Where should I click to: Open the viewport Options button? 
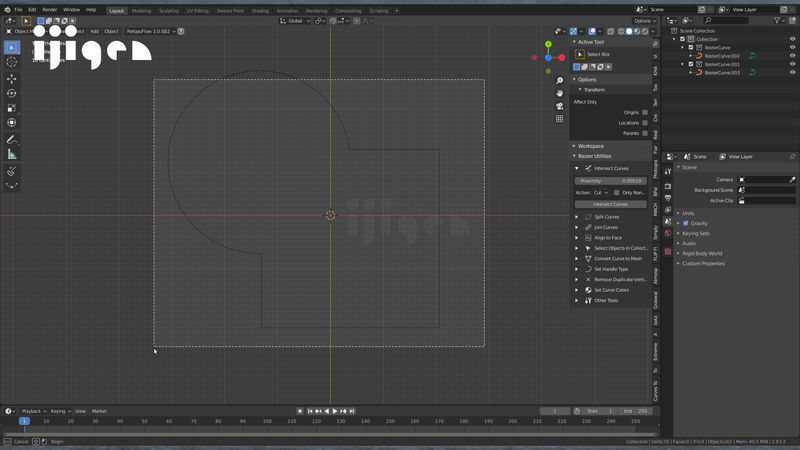point(644,21)
